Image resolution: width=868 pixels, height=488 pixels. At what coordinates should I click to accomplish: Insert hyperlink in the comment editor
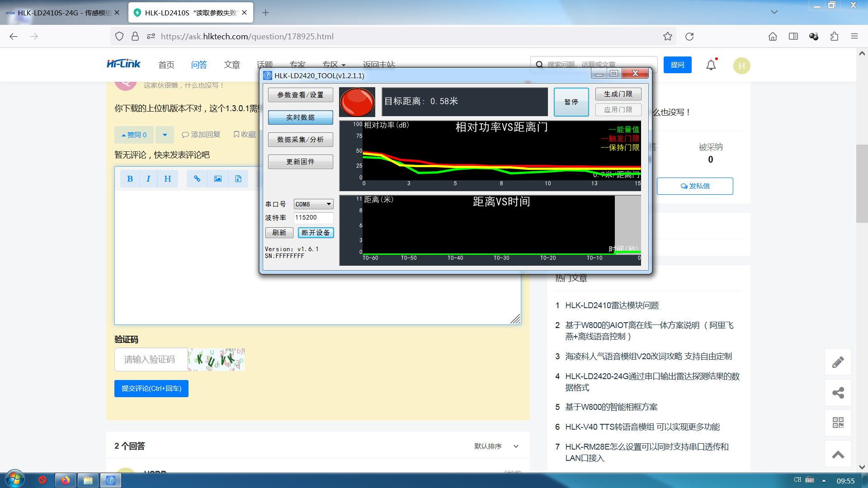click(197, 179)
